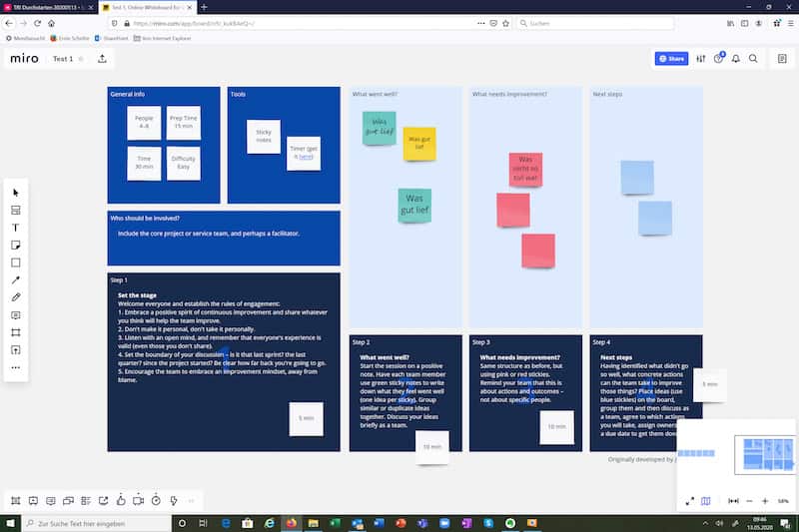This screenshot has height=532, width=799.
Task: Open the chat icon in bottom toolbar
Action: pos(68,501)
